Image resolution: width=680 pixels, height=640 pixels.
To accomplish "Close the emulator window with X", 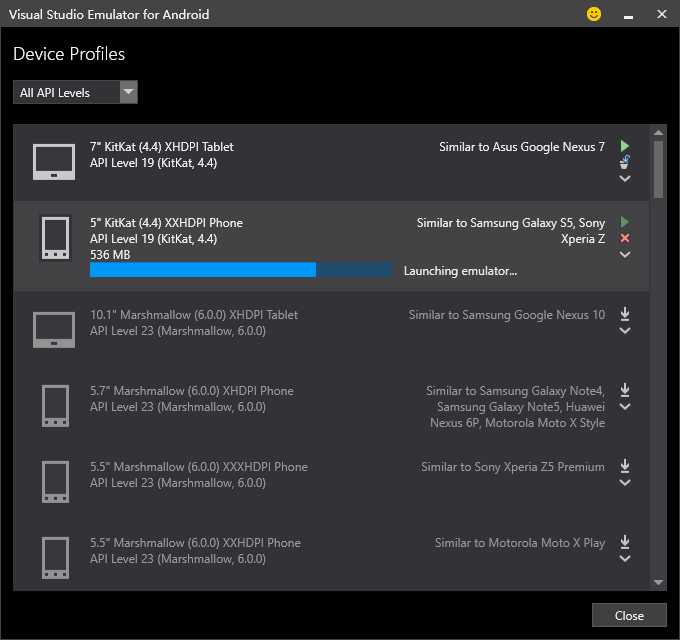I will coord(661,14).
